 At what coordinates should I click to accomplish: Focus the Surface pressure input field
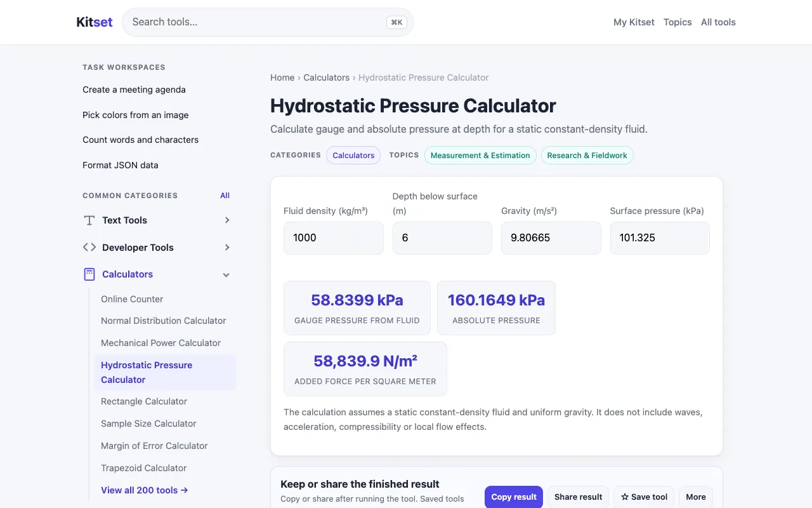tap(660, 238)
